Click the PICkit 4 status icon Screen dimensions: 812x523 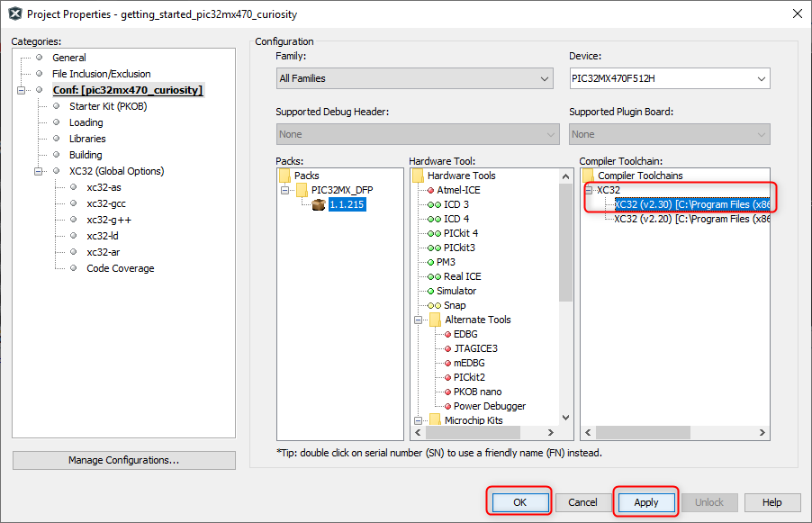434,233
